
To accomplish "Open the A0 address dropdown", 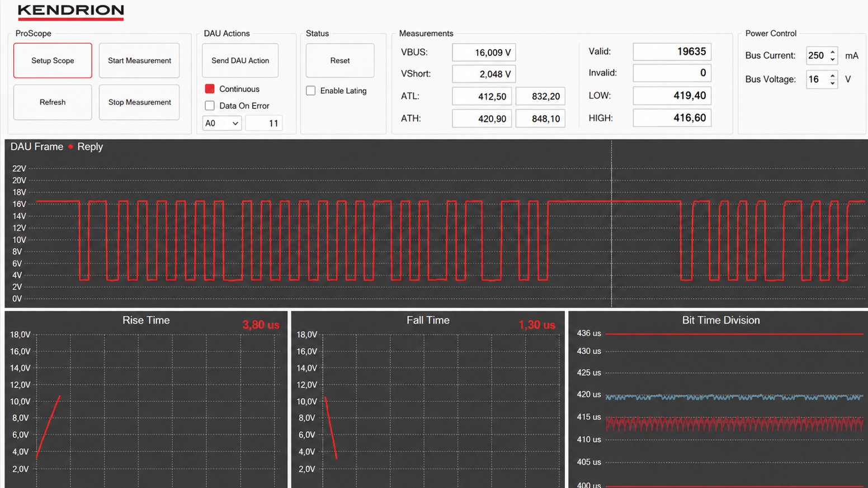I will coord(222,123).
